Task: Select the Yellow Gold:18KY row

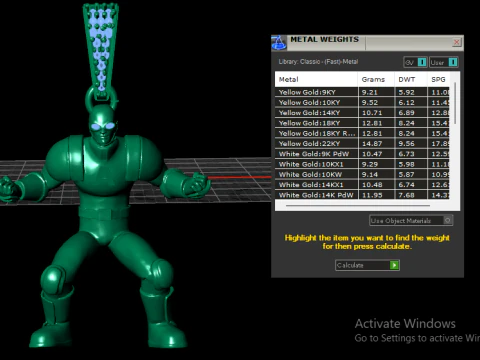Action: point(362,123)
